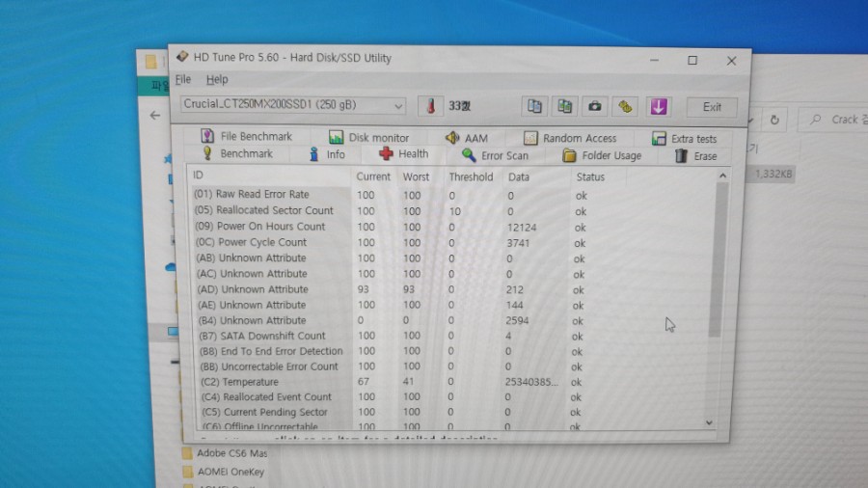The width and height of the screenshot is (868, 488).
Task: Open the drive selection dropdown
Action: point(293,104)
